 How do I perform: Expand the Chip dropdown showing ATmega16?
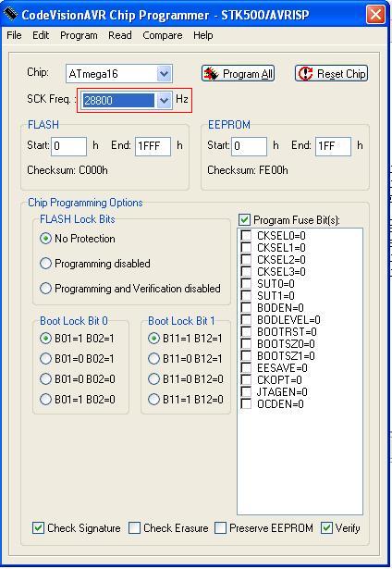pyautogui.click(x=164, y=74)
